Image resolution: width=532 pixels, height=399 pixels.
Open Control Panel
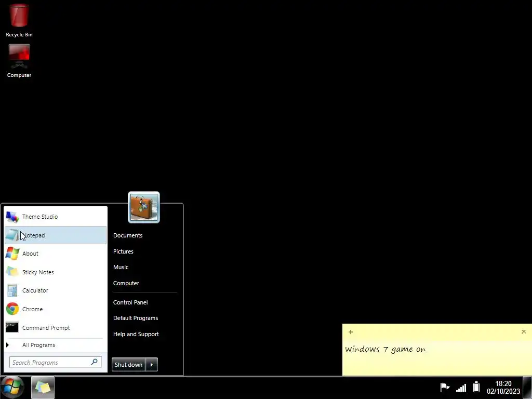tap(130, 302)
